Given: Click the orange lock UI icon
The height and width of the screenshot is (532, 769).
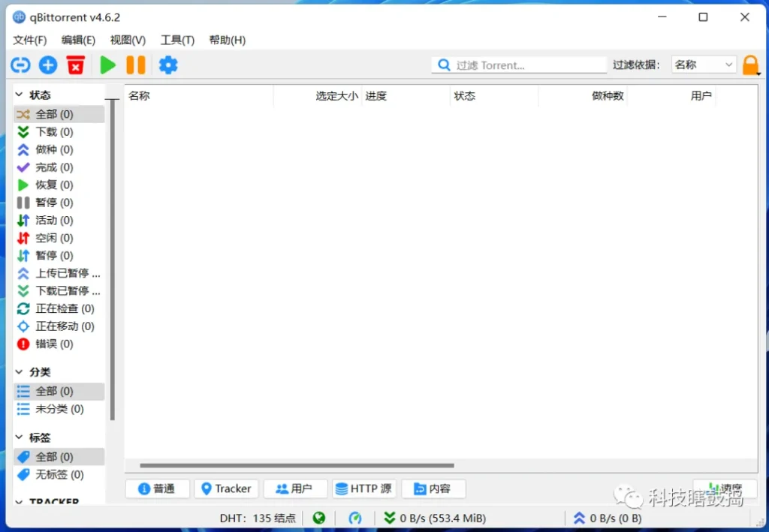Looking at the screenshot, I should [x=750, y=65].
